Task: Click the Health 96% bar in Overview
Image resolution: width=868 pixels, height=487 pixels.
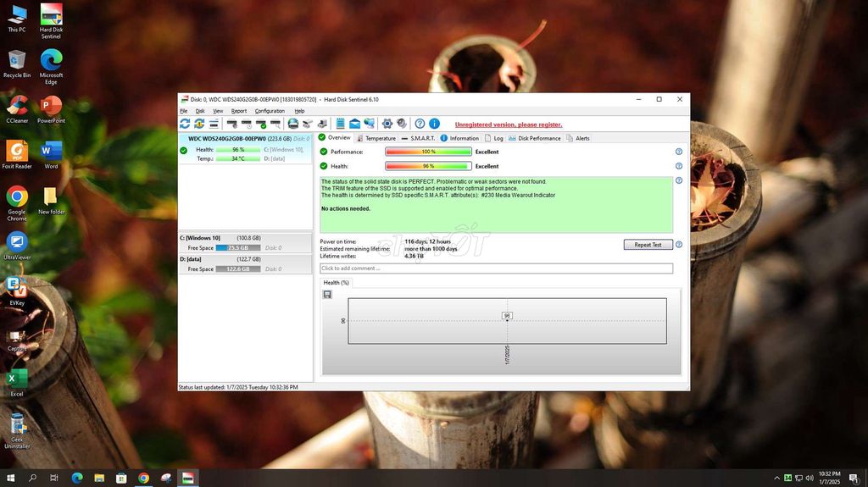Action: 428,166
